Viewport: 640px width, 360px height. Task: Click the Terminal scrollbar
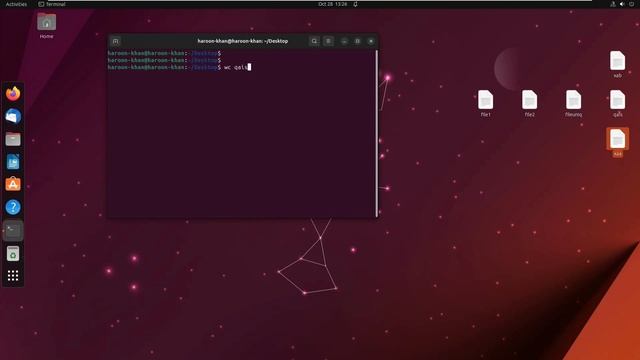(x=376, y=133)
